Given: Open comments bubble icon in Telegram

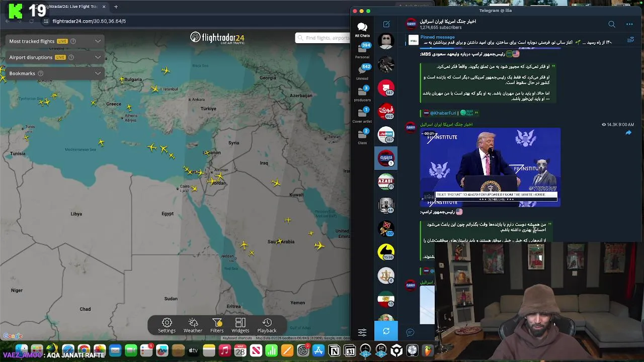Looking at the screenshot, I should pyautogui.click(x=410, y=332).
